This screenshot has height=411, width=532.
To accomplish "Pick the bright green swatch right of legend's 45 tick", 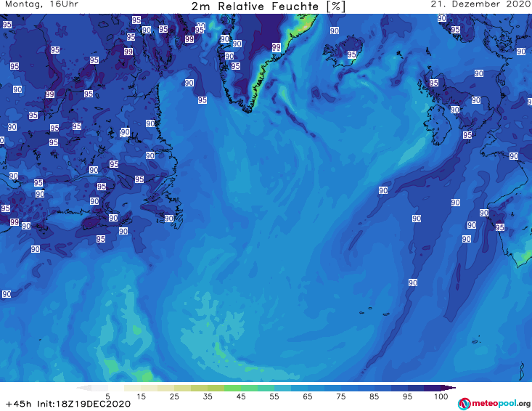I will click(x=250, y=388).
